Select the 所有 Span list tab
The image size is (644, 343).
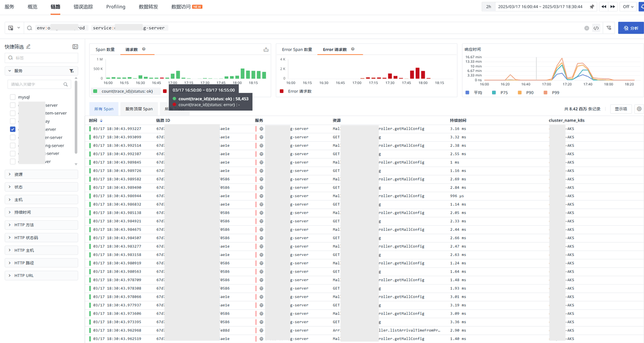[104, 109]
